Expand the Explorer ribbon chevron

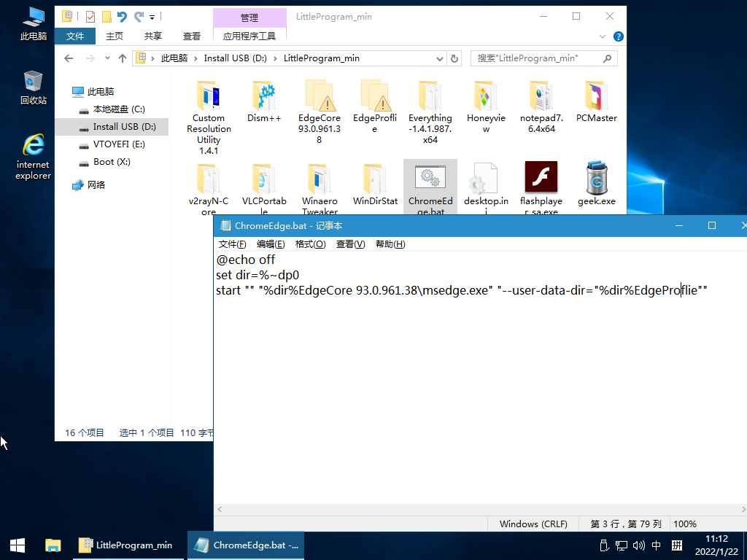pos(602,36)
